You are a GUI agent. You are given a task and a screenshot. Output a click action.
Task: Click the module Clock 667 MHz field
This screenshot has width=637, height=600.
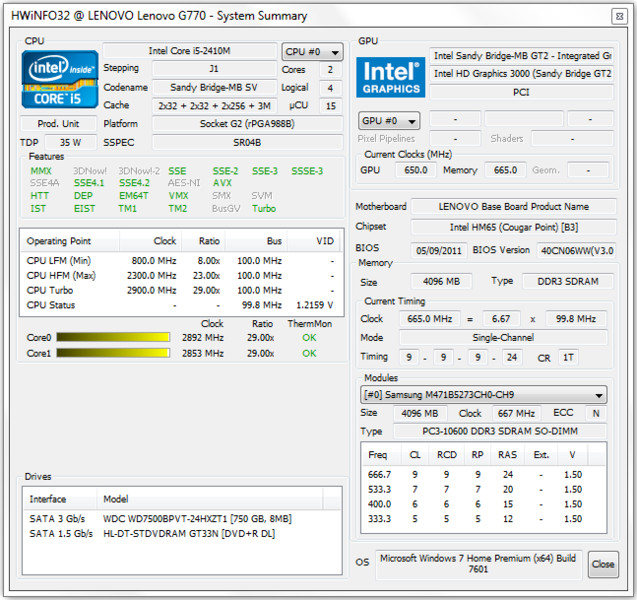tap(516, 414)
